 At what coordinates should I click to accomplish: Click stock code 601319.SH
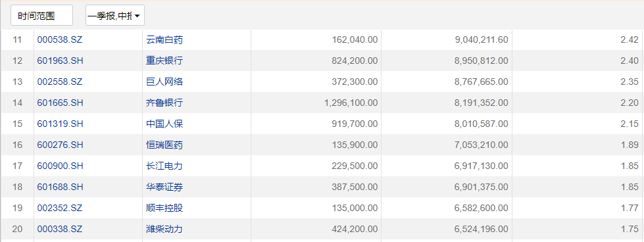(61, 124)
